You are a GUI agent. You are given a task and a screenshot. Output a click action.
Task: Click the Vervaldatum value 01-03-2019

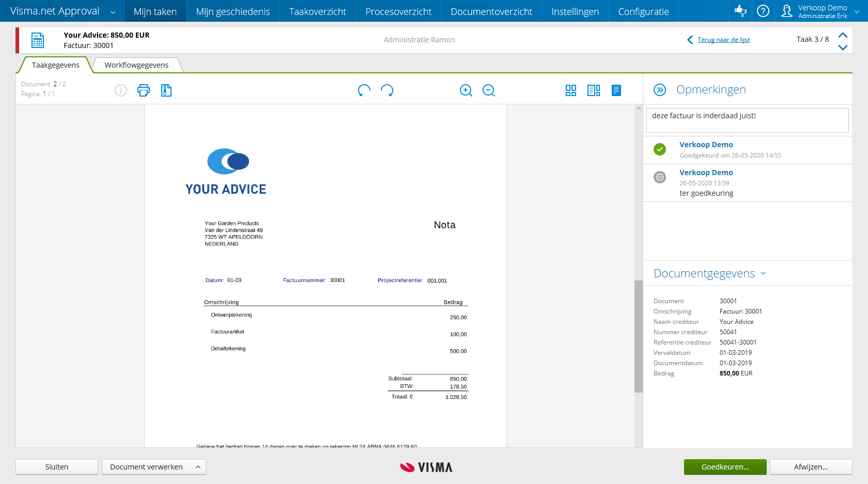pyautogui.click(x=736, y=353)
